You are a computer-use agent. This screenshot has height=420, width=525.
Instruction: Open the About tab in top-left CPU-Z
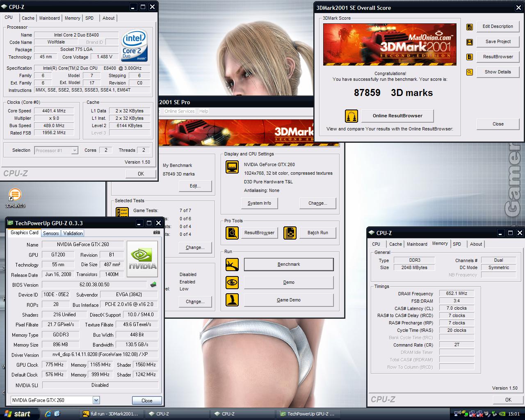[x=108, y=18]
